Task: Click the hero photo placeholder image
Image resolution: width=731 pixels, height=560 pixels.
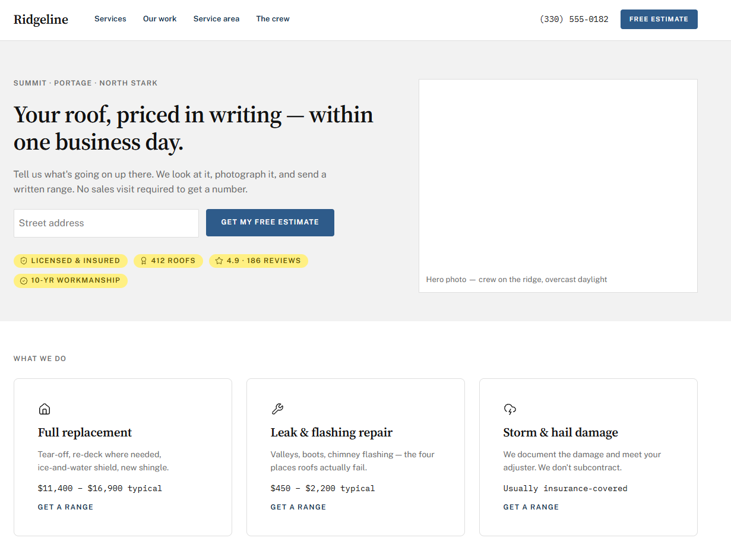Action: 558,186
